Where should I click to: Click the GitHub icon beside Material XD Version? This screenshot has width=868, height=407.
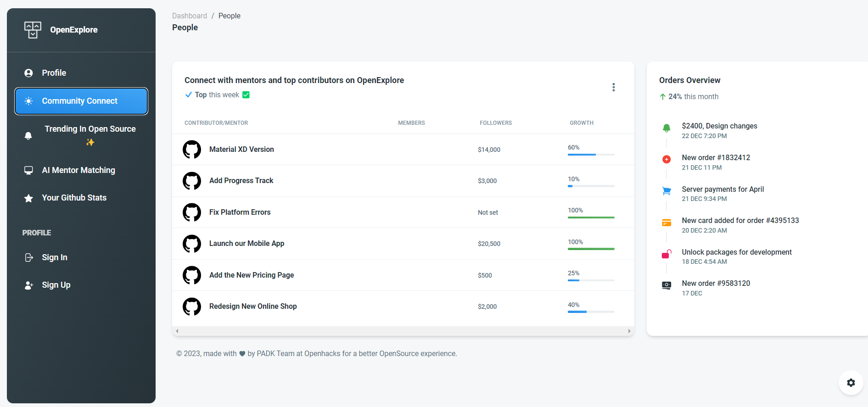192,150
